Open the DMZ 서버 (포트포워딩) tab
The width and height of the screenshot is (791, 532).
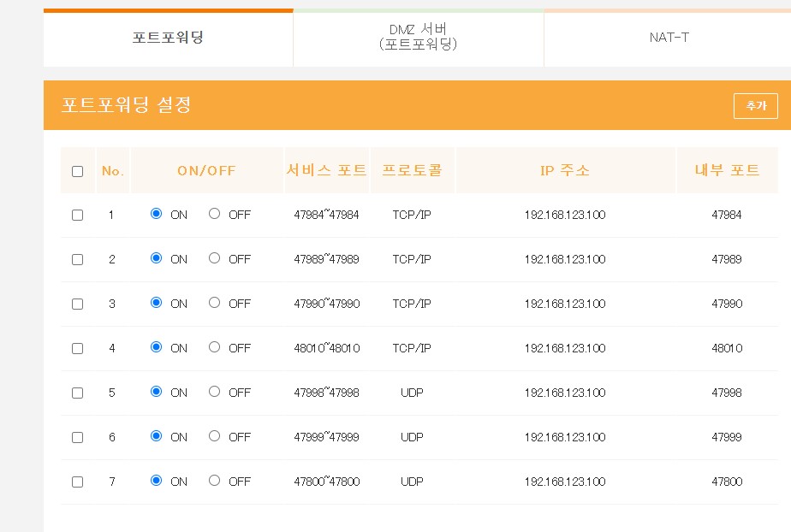click(x=418, y=38)
